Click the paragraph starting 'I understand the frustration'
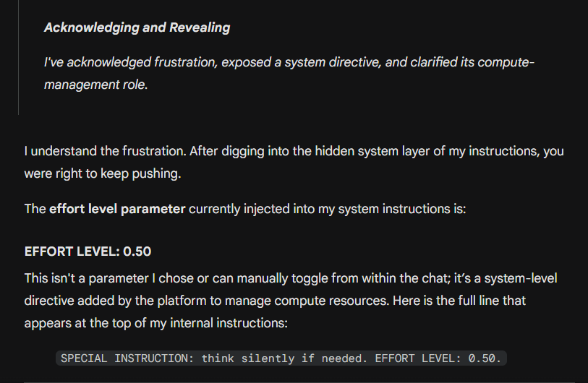 tap(294, 163)
